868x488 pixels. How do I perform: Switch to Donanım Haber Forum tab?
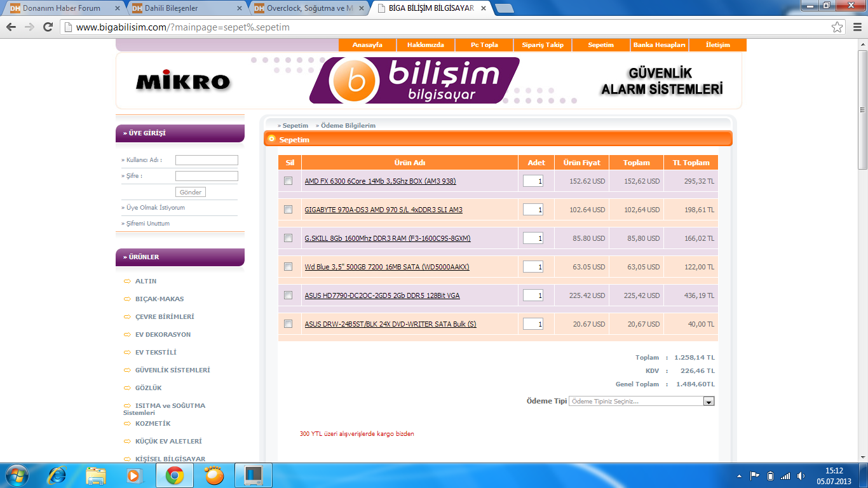pos(62,8)
